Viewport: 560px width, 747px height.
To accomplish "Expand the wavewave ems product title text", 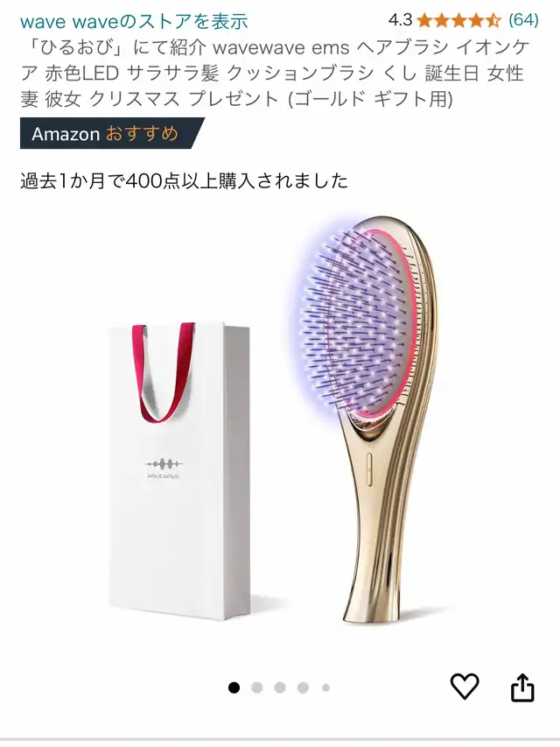I will click(x=275, y=74).
